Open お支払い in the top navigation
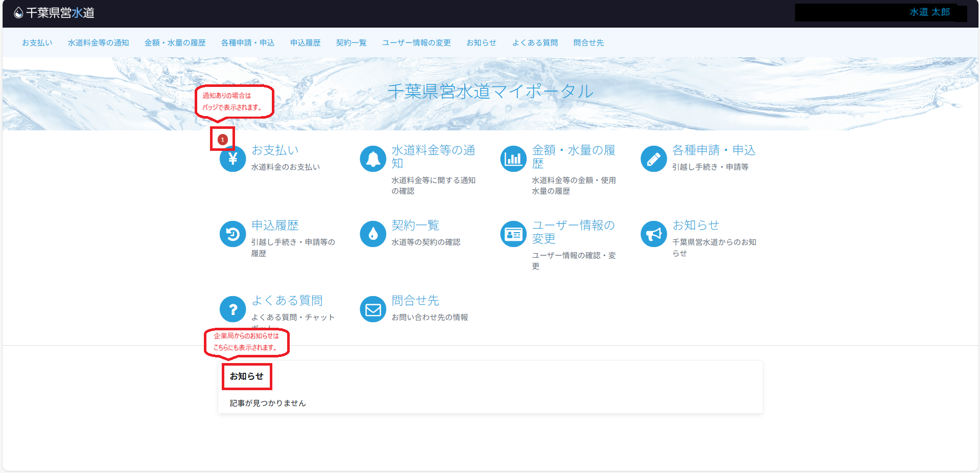Viewport: 980px width, 473px height. (37, 43)
